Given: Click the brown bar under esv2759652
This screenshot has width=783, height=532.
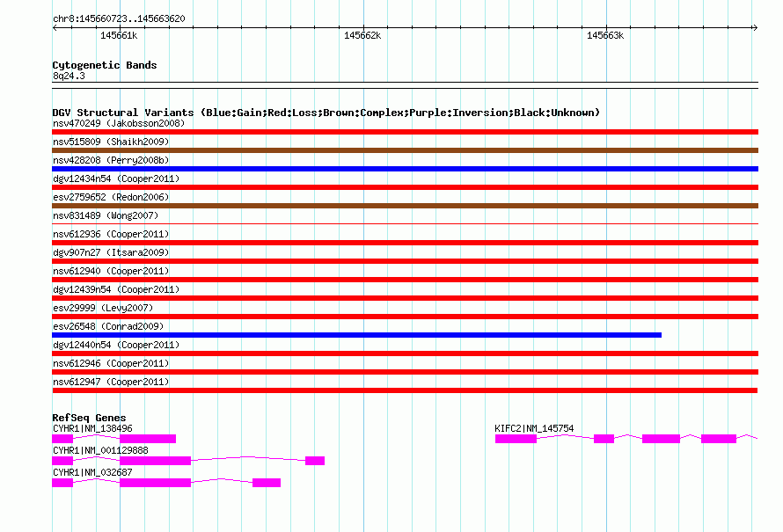Looking at the screenshot, I should pyautogui.click(x=405, y=206).
